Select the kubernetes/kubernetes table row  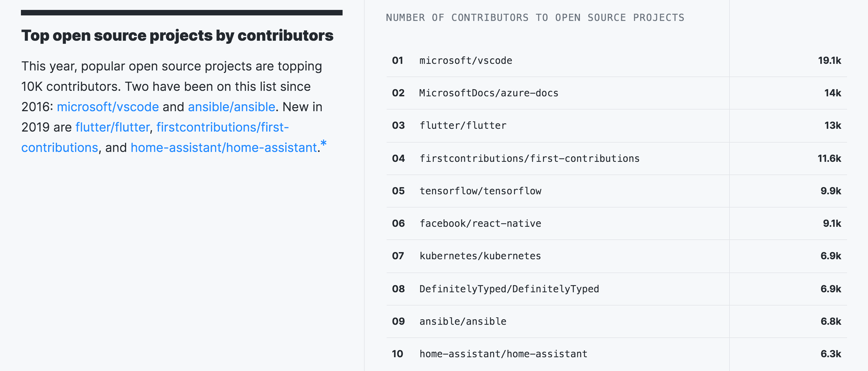tap(480, 256)
